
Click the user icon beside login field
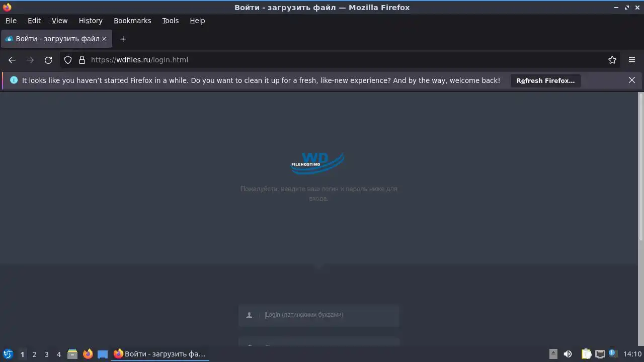coord(249,315)
